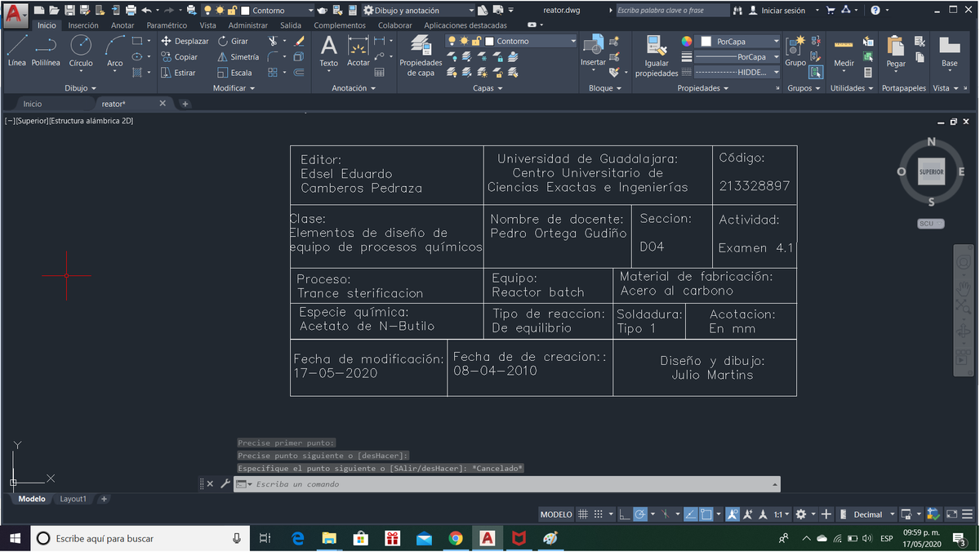Use the Copiar tool in Modificar
Viewport: 980px width, 552px height.
coord(180,57)
